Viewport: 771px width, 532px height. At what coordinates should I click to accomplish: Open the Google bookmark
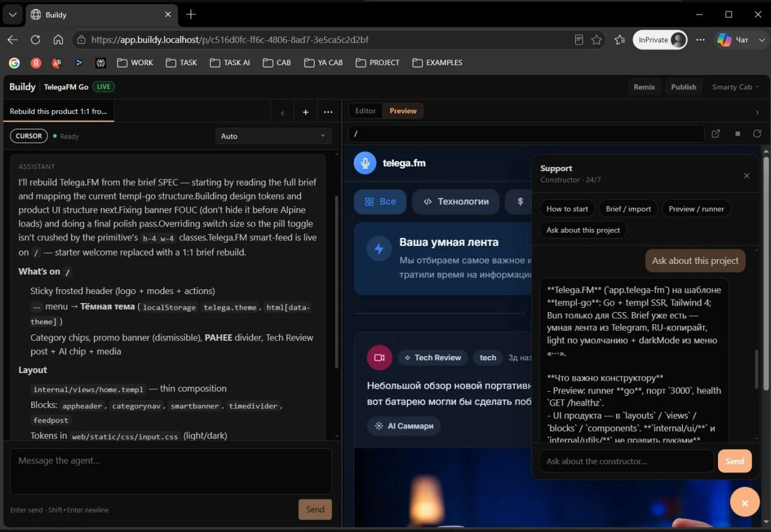tap(14, 63)
